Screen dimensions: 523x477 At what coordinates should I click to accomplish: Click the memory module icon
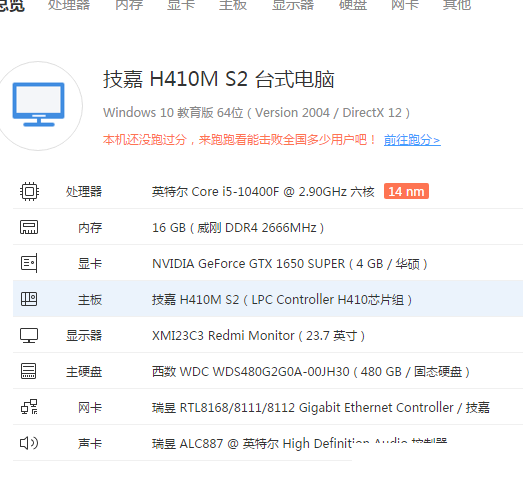tap(29, 227)
